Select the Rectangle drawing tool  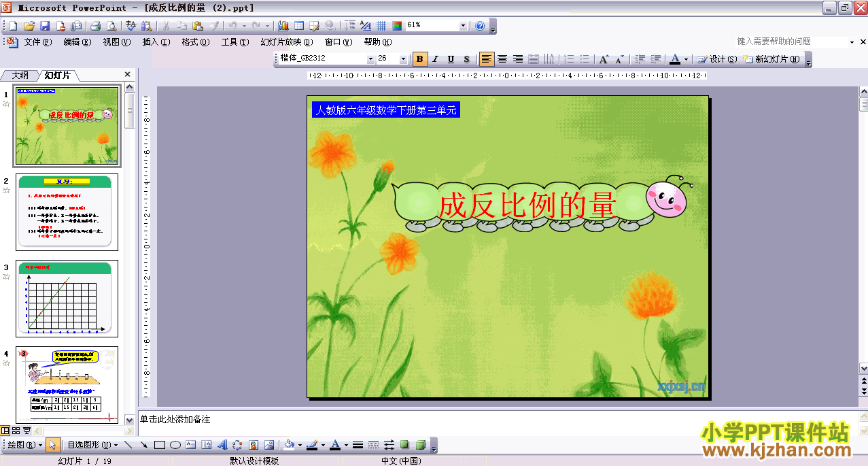pos(160,446)
